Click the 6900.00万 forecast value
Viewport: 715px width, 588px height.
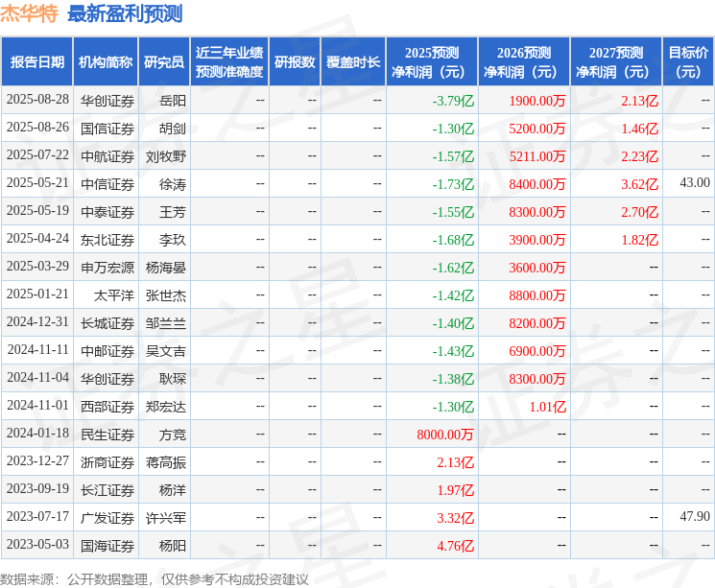click(x=537, y=351)
